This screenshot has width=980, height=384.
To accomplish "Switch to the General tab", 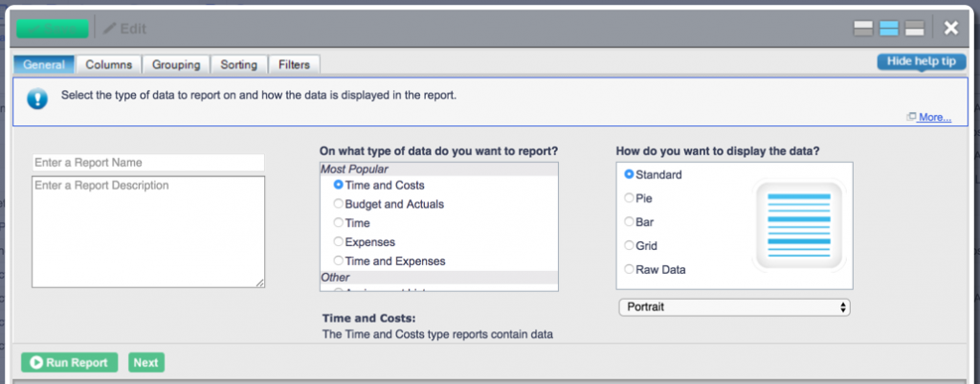I will click(x=44, y=64).
